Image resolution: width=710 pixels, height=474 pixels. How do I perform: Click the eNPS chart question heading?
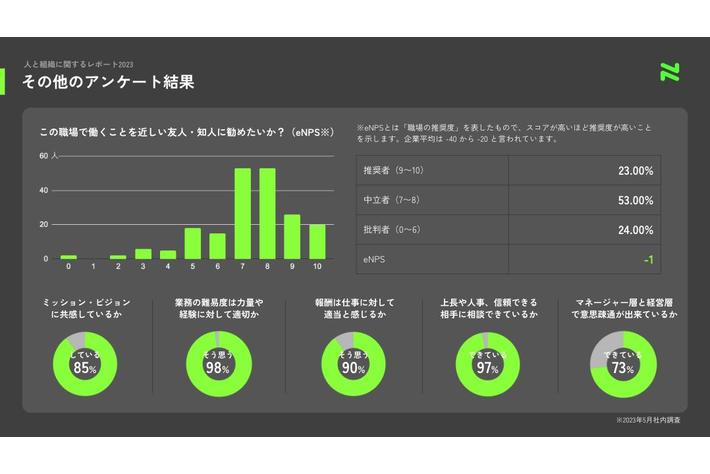(185, 131)
